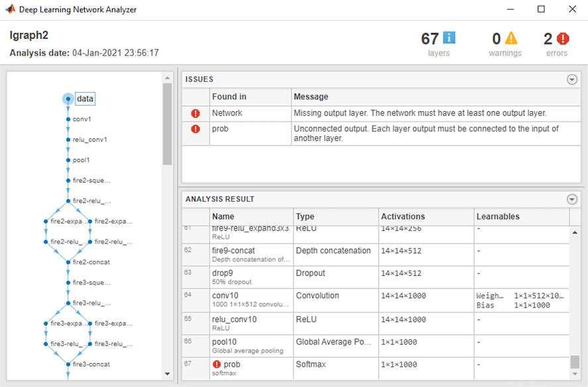Collapse the Issues panel
588x387 pixels.
[x=572, y=79]
